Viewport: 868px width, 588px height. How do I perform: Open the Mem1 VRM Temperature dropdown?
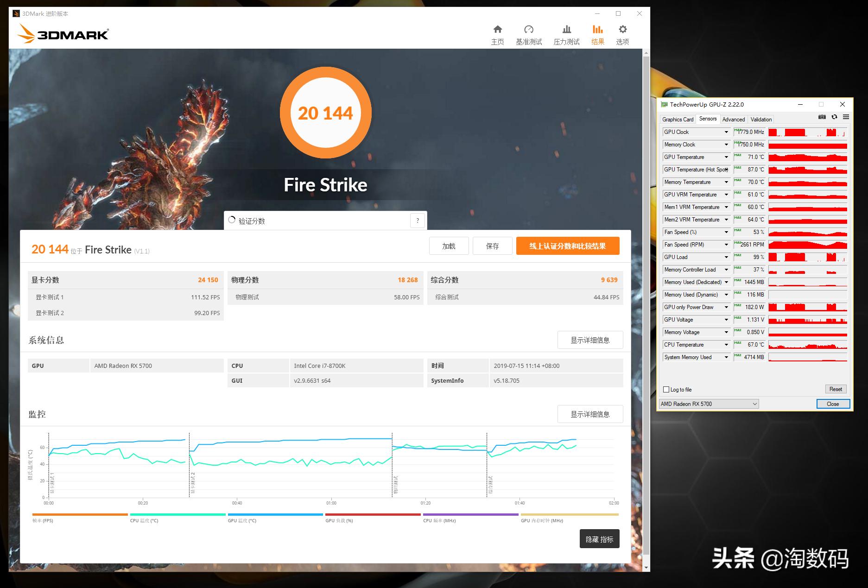(x=726, y=207)
